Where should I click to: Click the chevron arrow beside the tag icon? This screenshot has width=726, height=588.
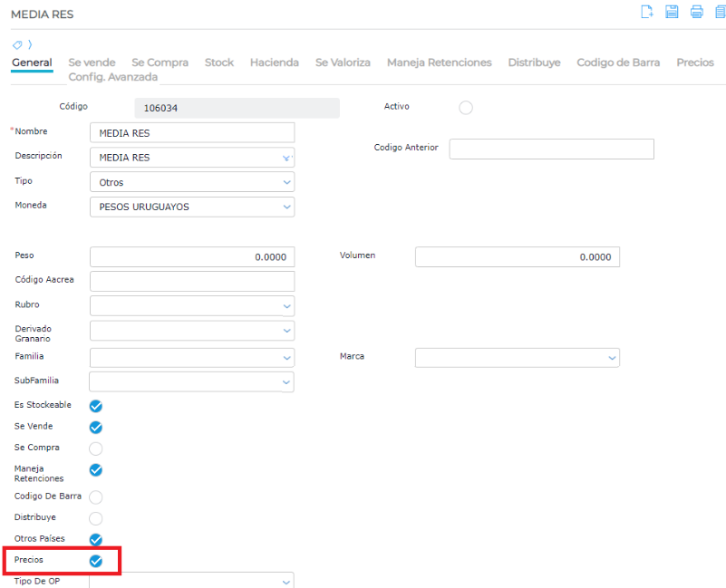point(30,44)
